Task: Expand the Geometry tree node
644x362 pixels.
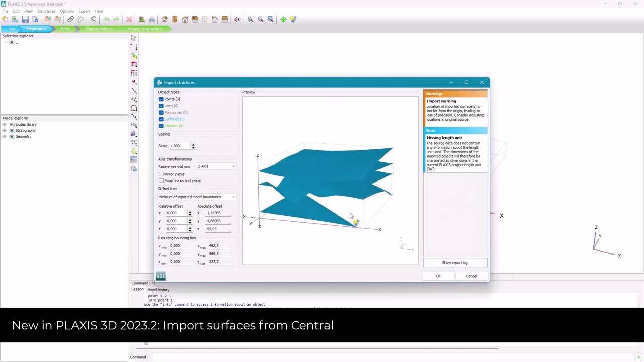Action: (4, 136)
